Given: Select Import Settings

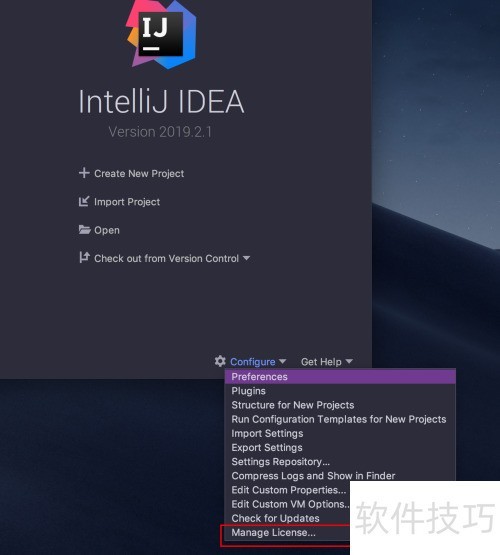Looking at the screenshot, I should [x=340, y=433].
